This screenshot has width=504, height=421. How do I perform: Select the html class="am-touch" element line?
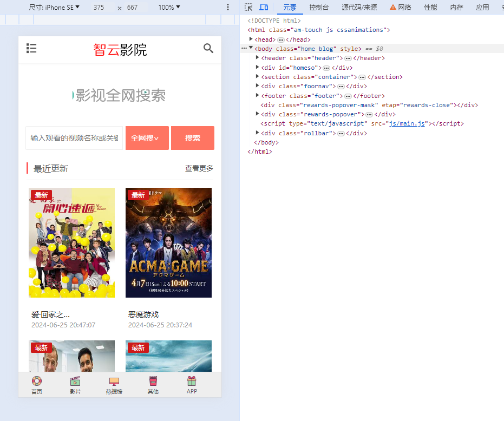click(319, 30)
